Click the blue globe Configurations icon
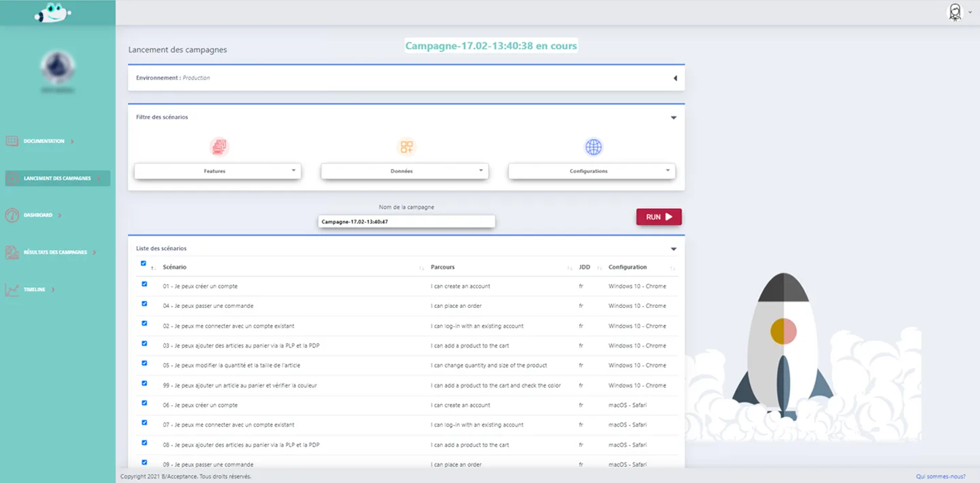 pos(593,146)
